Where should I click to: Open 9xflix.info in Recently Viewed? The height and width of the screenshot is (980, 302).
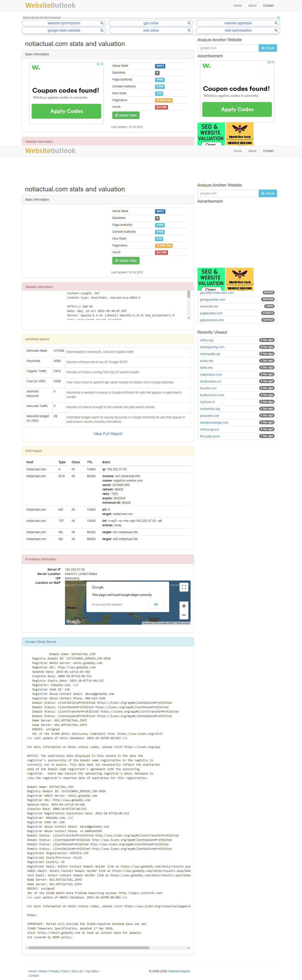[x=206, y=367]
